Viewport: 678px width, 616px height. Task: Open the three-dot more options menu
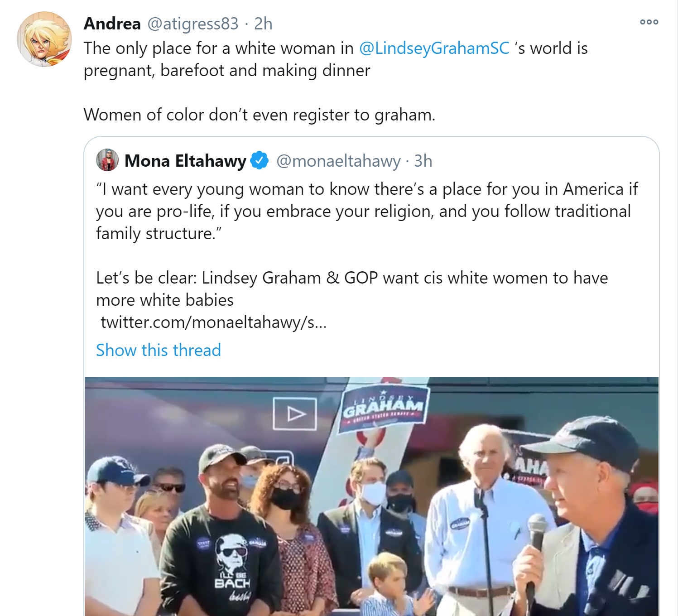click(x=649, y=22)
